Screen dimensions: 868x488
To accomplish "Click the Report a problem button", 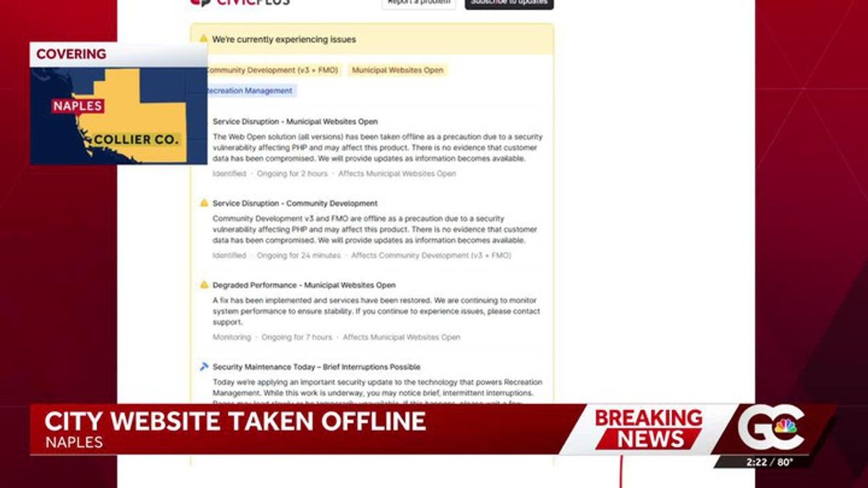I will (419, 3).
